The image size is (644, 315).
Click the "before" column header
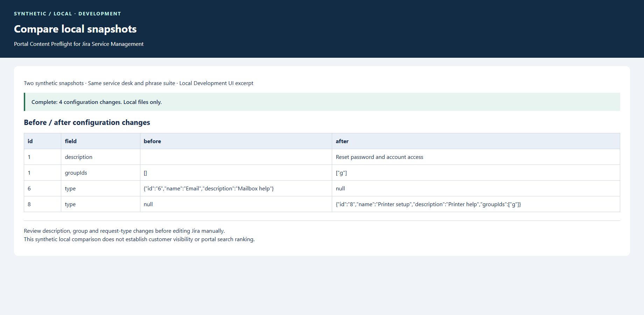[236, 141]
